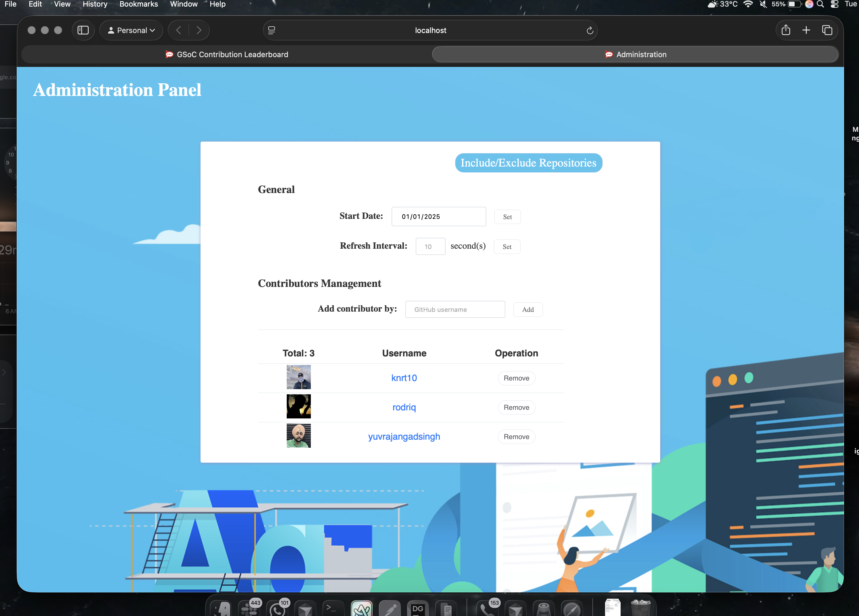This screenshot has width=859, height=616.
Task: Open the Bookmarks menu
Action: point(139,4)
